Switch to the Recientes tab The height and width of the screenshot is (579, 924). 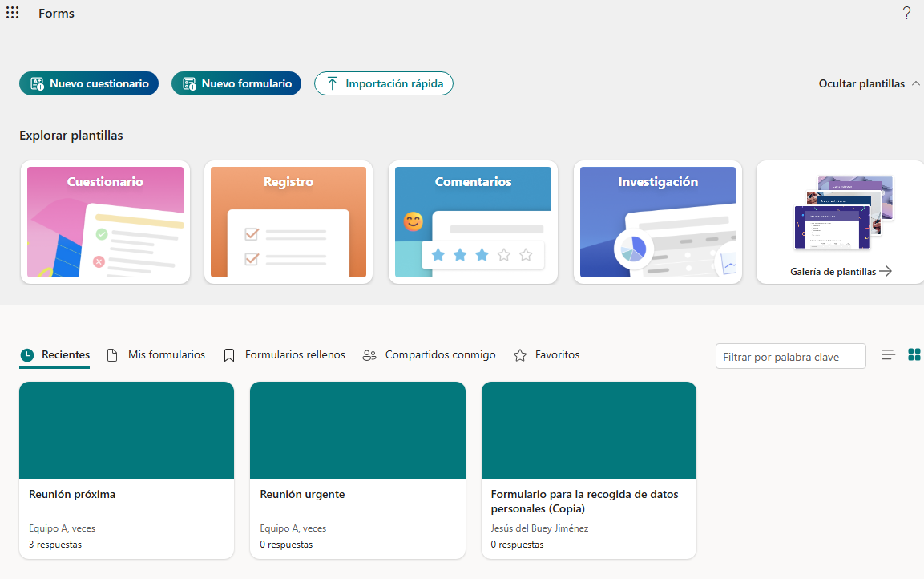coord(54,355)
